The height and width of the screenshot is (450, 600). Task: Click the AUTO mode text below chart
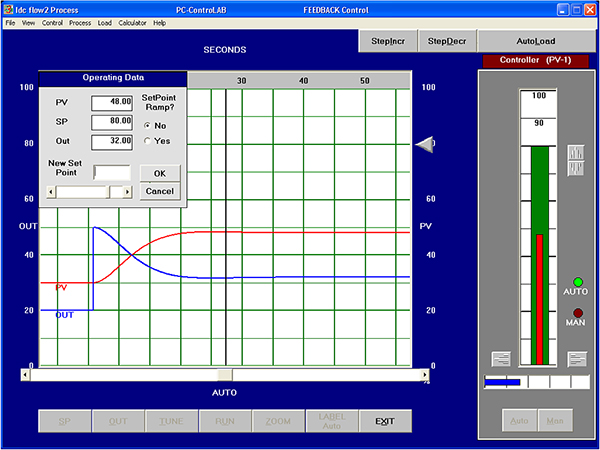(x=225, y=393)
